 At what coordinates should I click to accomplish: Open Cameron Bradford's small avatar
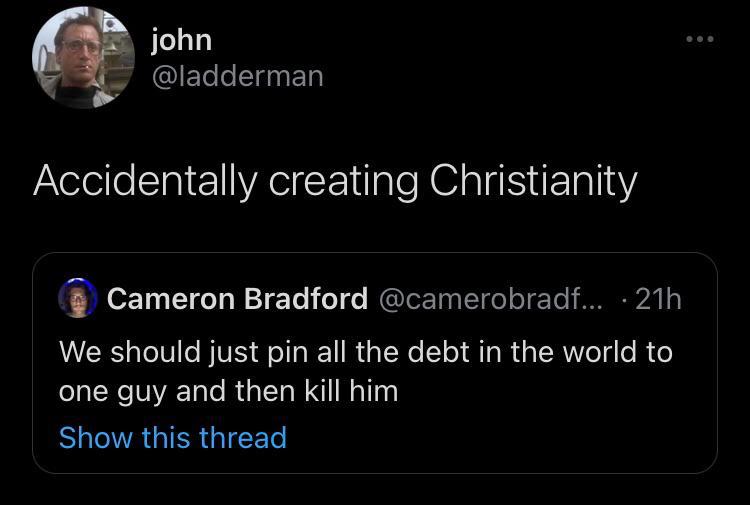(77, 298)
